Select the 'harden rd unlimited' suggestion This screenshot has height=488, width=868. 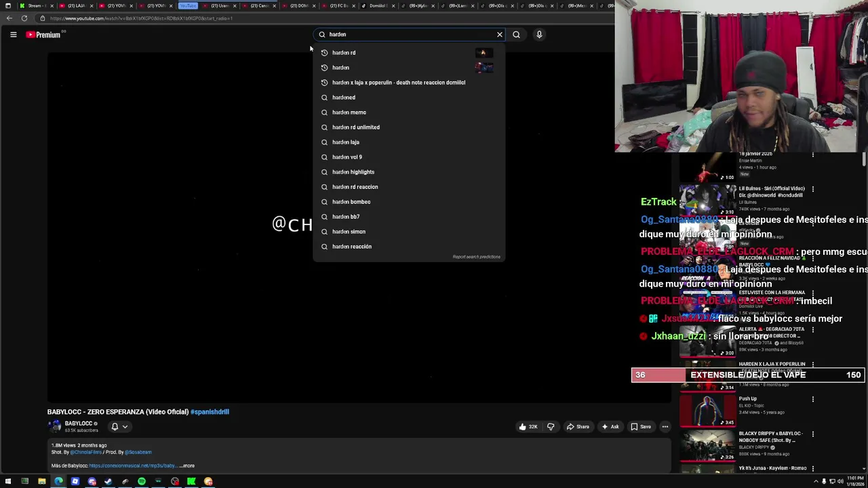click(x=409, y=127)
